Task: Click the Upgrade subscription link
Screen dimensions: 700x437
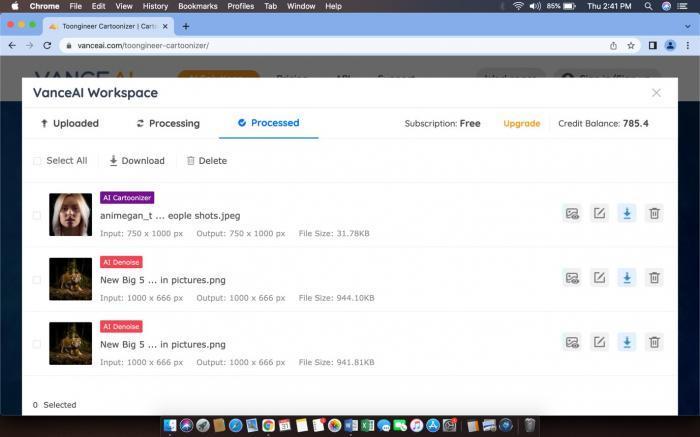Action: tap(521, 124)
